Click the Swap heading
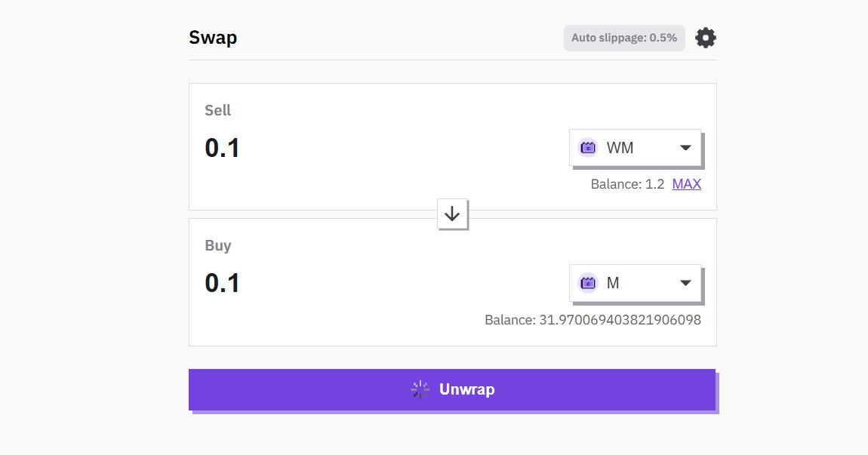Screen dimensions: 868x455 tap(213, 38)
